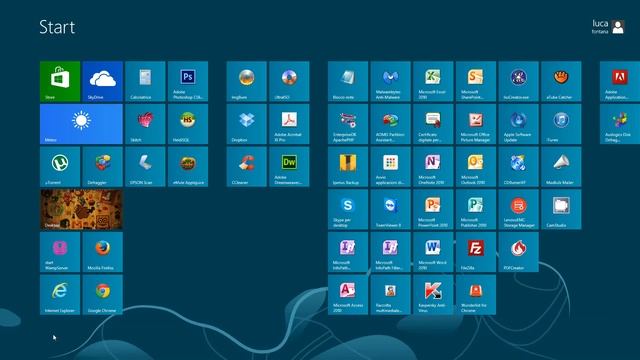Open the Desktop wallpaper tile
Screen dimensions: 640x360
click(81, 209)
